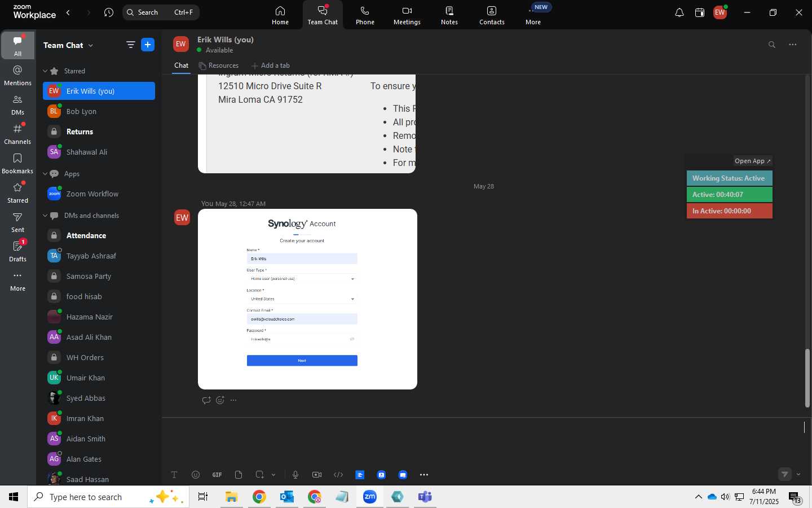Open Mentions in left sidebar
Image resolution: width=812 pixels, height=508 pixels.
18,75
